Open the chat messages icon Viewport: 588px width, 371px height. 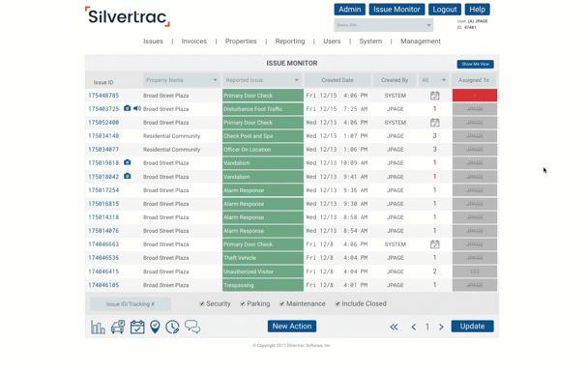point(192,327)
